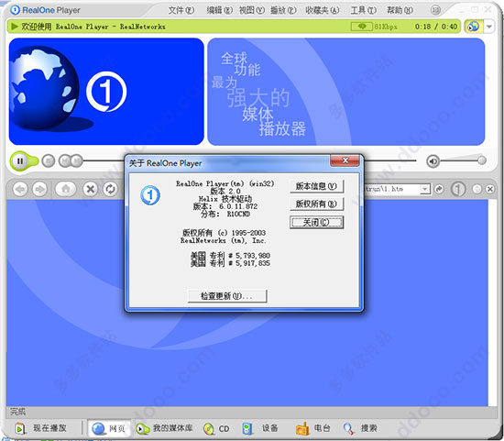Click the green play arrow in the clip title bar
Viewport: 504px width, 441px height.
14,27
